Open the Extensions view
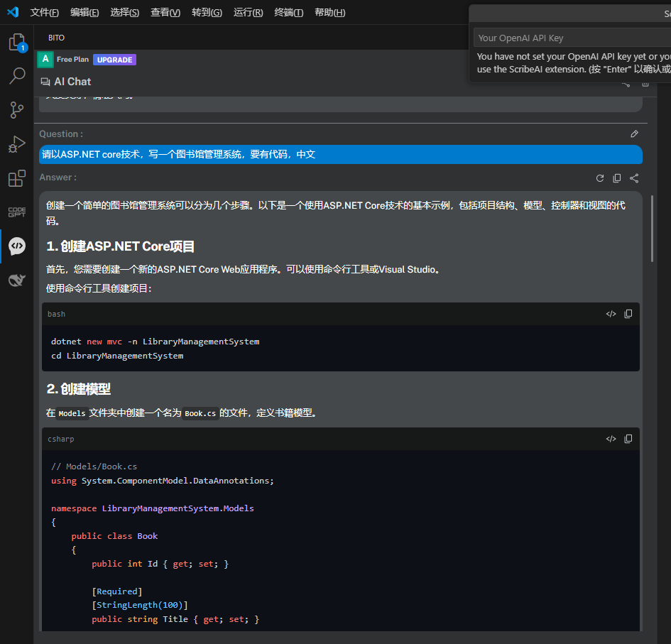The image size is (671, 644). [17, 178]
